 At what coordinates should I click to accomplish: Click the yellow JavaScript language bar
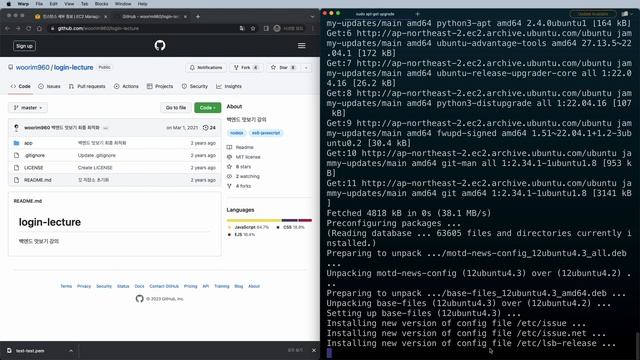click(254, 220)
